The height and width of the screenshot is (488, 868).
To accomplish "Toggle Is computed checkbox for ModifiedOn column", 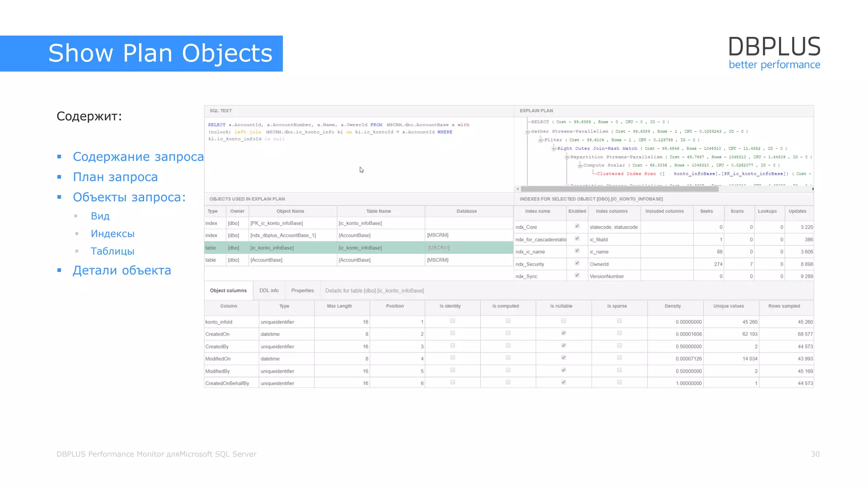I will pos(508,358).
